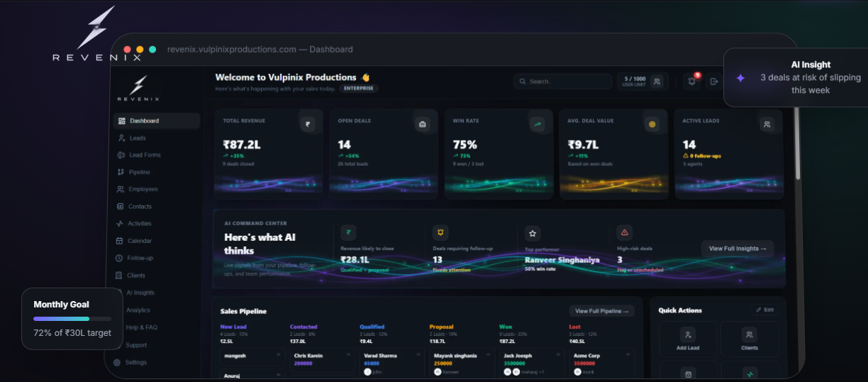The width and height of the screenshot is (868, 382).
Task: Click the Monthly Goal progress bar
Action: (72, 319)
